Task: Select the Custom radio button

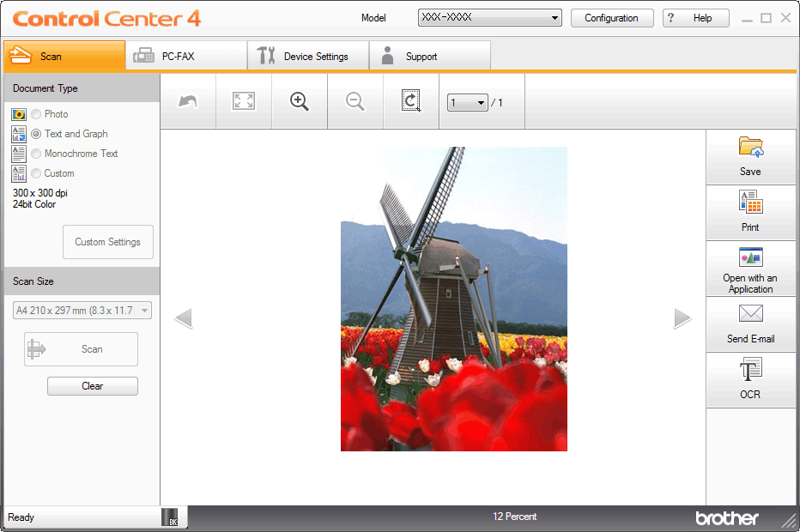Action: pyautogui.click(x=36, y=173)
